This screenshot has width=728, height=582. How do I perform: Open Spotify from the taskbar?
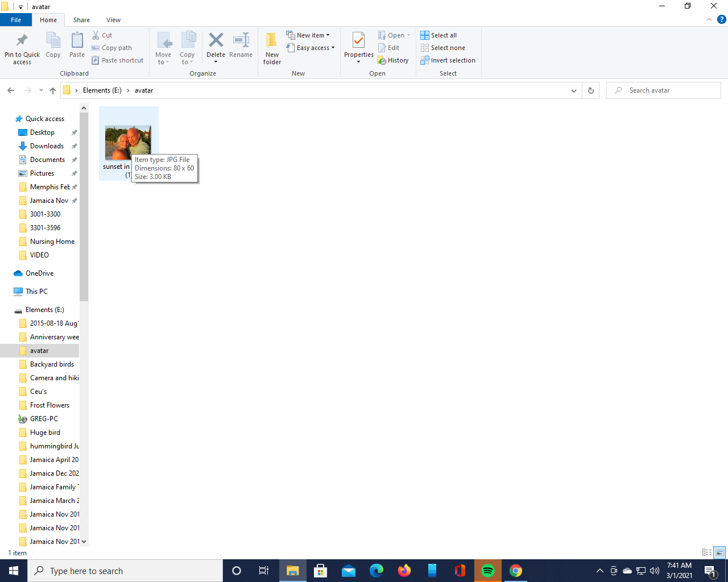(x=488, y=571)
